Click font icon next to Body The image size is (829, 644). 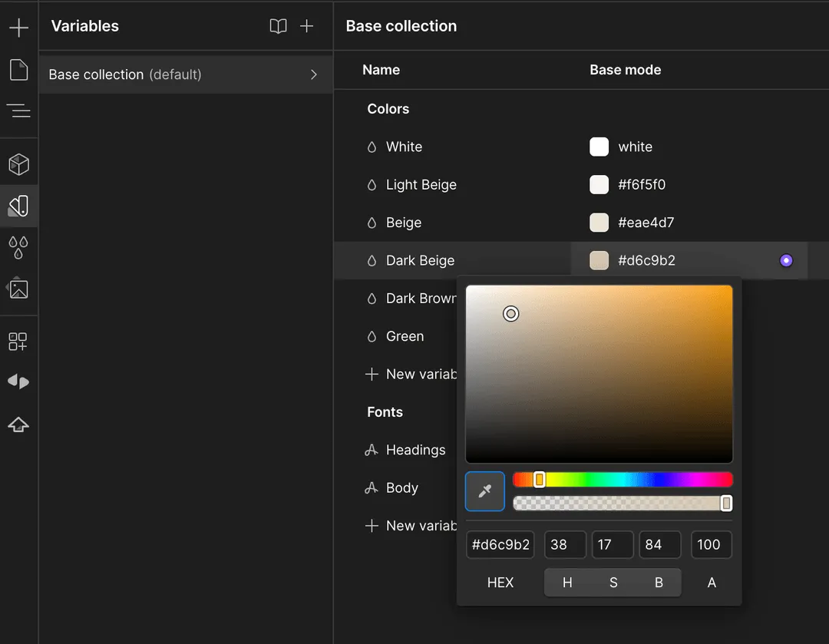[372, 488]
